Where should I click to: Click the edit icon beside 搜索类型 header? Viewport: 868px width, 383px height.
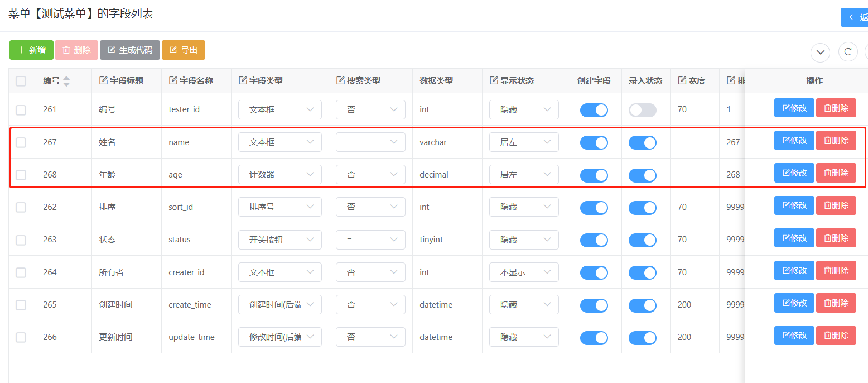340,81
